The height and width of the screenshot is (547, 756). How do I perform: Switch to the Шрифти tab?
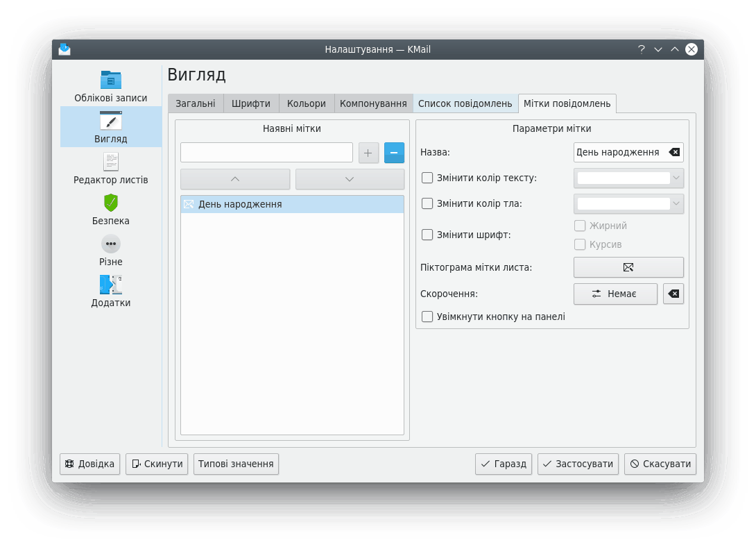tap(251, 103)
